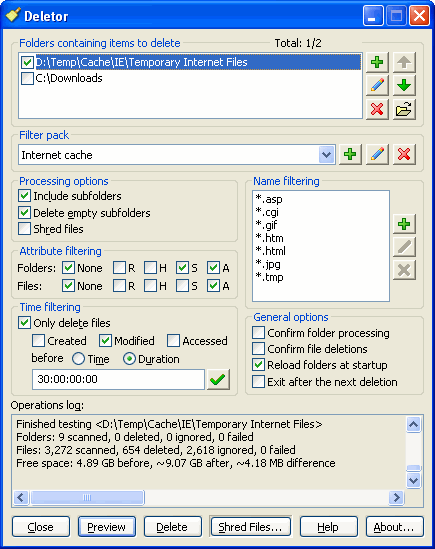Move folder down with green arrow
435x549 pixels.
(404, 85)
